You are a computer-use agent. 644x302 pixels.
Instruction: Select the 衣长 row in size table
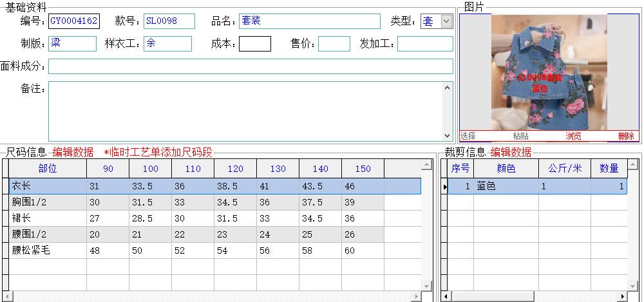(x=48, y=186)
